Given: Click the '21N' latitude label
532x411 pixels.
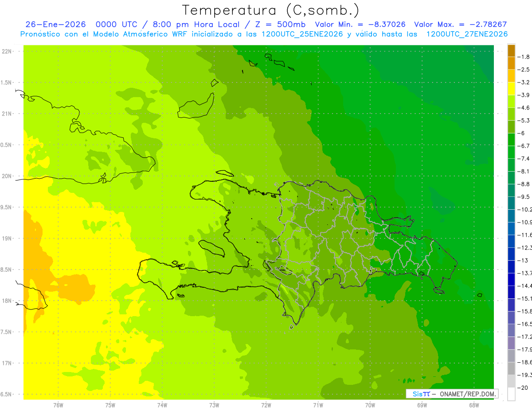Looking at the screenshot, I should [6, 114].
